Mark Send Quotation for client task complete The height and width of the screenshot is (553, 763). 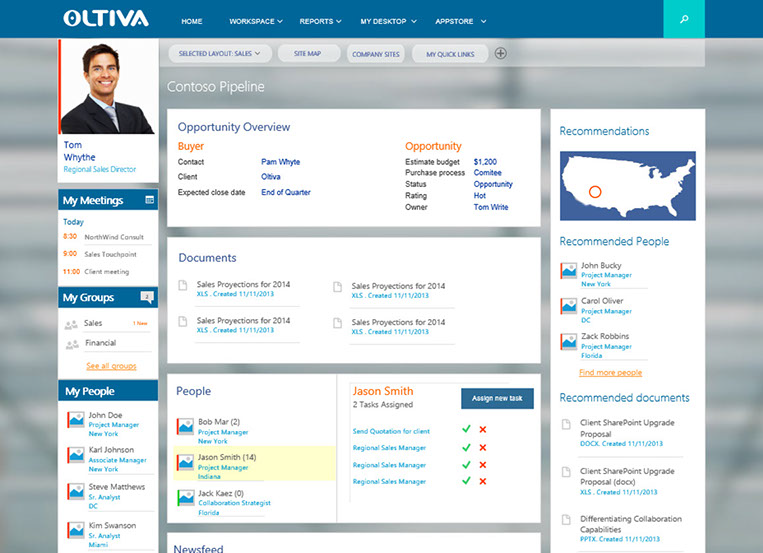(x=466, y=430)
